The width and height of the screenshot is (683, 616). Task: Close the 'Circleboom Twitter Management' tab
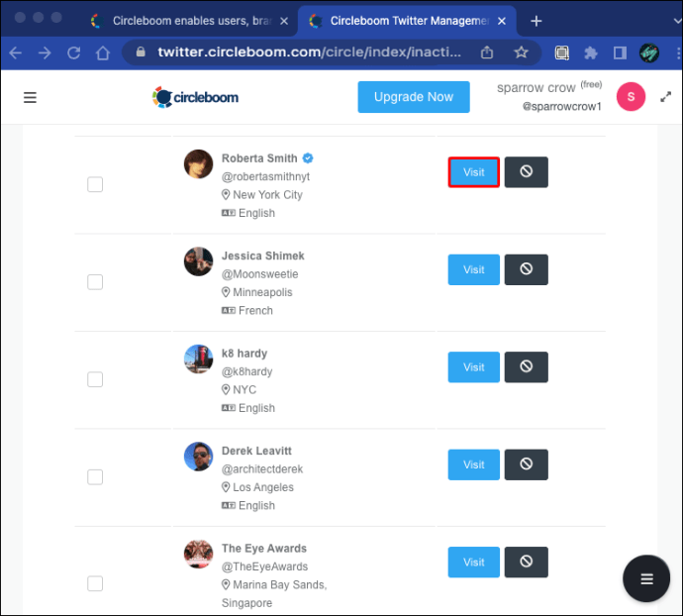click(502, 21)
